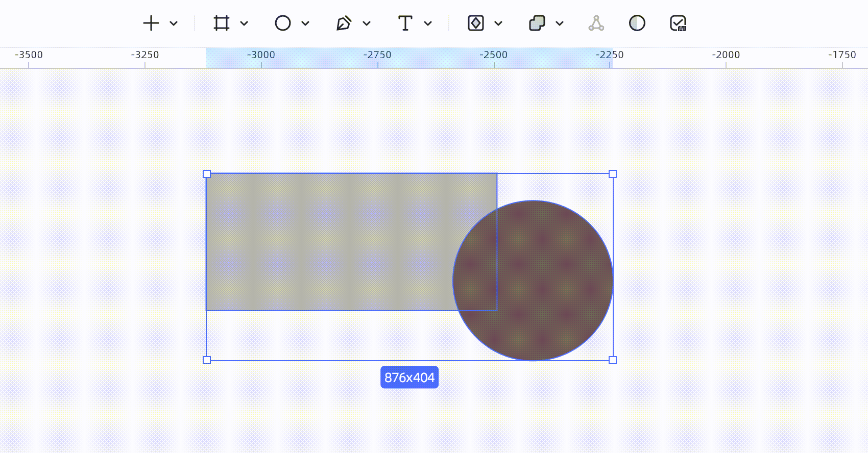868x453 pixels.
Task: Click the top-right selection handle
Action: pyautogui.click(x=613, y=174)
